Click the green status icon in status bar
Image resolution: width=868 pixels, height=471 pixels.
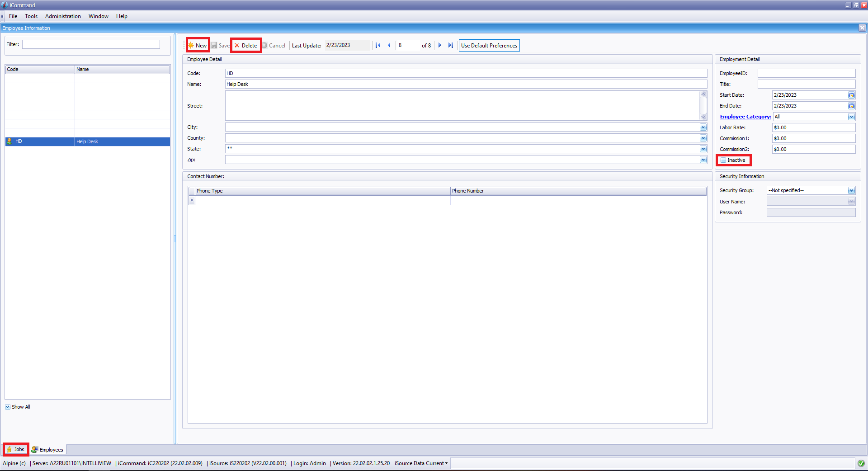pyautogui.click(x=861, y=463)
